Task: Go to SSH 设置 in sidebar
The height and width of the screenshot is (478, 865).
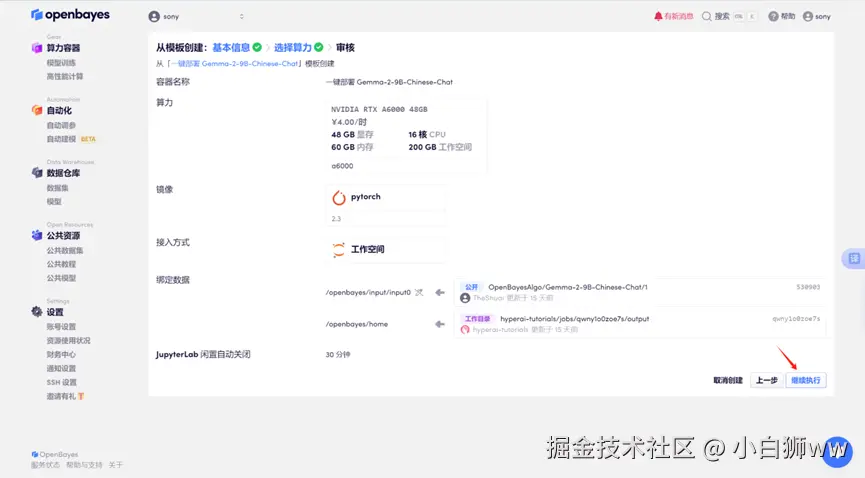Action: [x=62, y=382]
